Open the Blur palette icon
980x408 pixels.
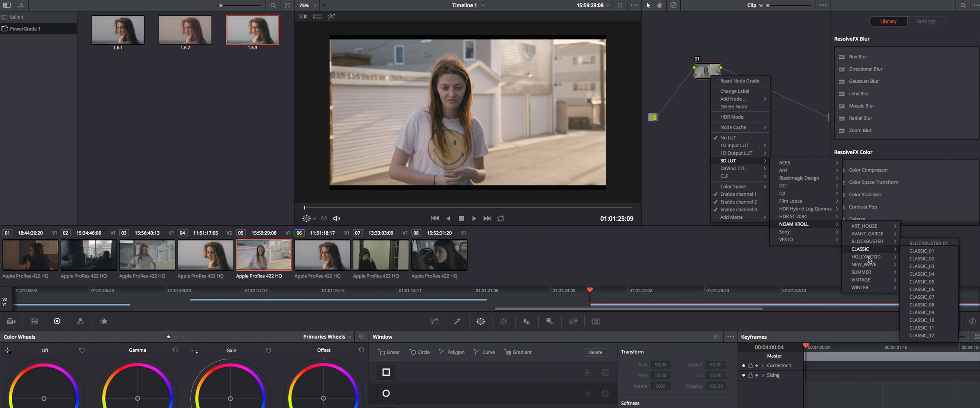[x=526, y=322]
